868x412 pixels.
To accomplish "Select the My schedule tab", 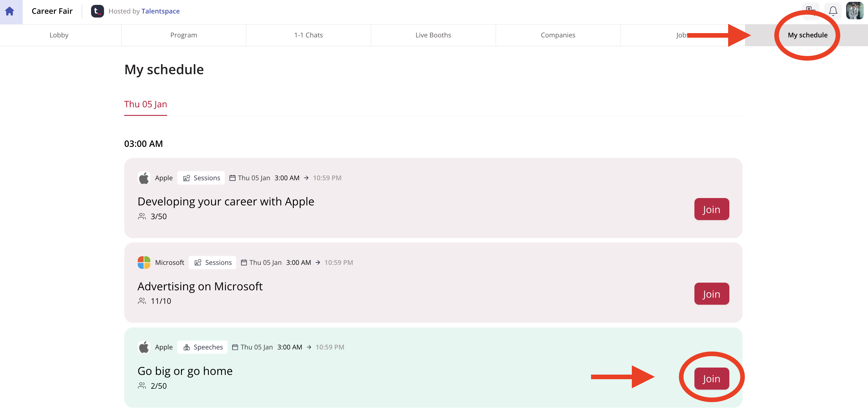I will coord(807,35).
